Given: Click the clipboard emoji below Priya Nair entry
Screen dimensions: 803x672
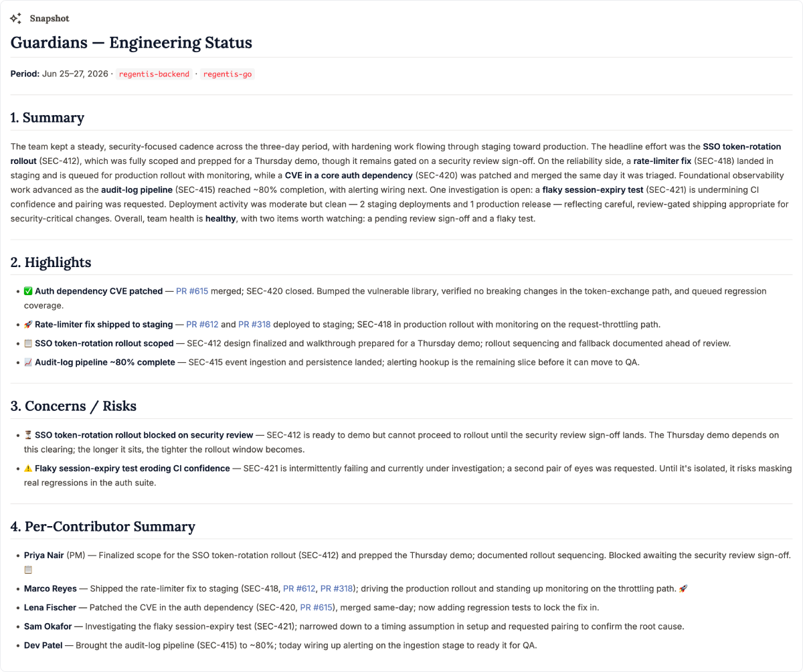Looking at the screenshot, I should (28, 570).
